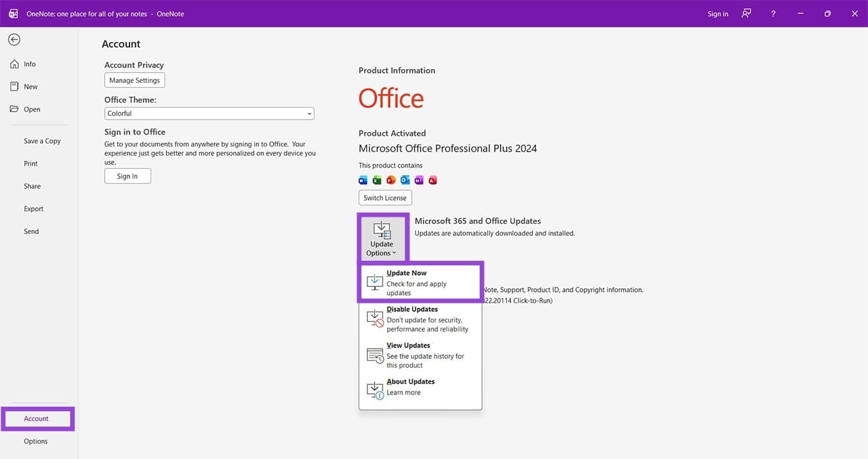The width and height of the screenshot is (868, 459).
Task: Select the Excel app icon
Action: [x=377, y=180]
